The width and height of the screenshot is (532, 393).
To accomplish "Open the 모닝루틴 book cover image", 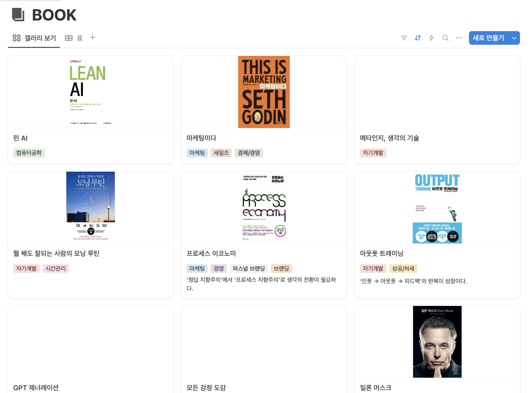I will pos(91,207).
